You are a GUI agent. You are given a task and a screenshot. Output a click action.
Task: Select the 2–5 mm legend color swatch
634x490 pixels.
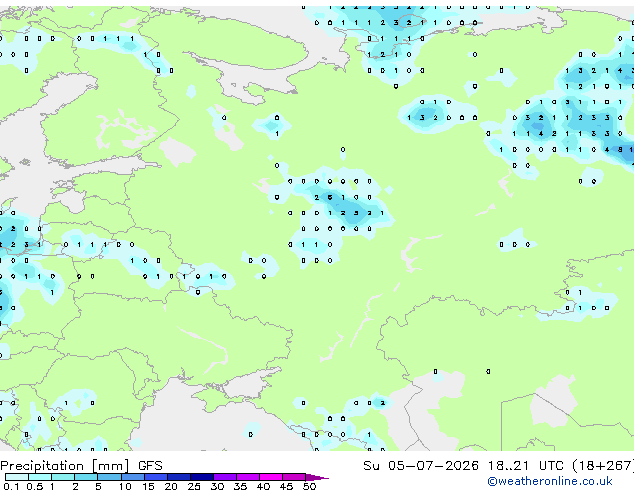(86, 477)
